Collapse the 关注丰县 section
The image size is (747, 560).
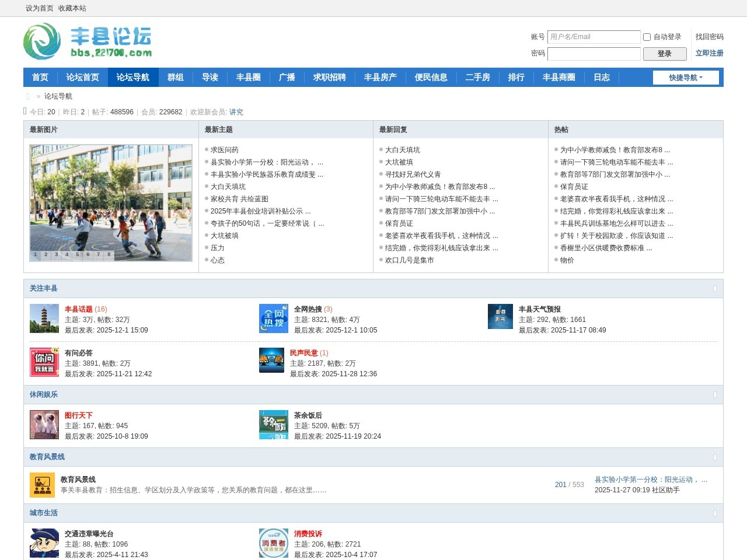715,289
